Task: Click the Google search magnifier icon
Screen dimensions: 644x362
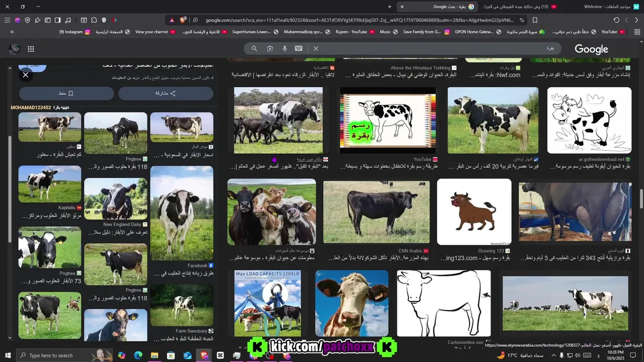Action: [x=254, y=48]
